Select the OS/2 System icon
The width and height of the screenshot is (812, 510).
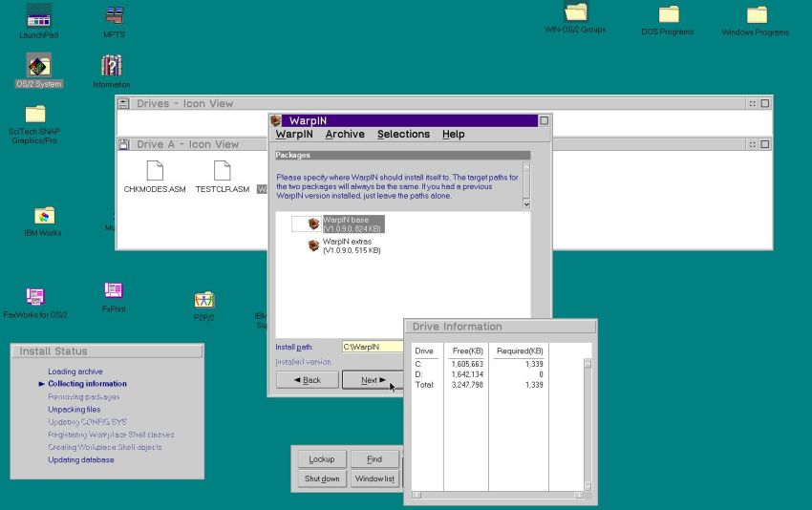[39, 66]
